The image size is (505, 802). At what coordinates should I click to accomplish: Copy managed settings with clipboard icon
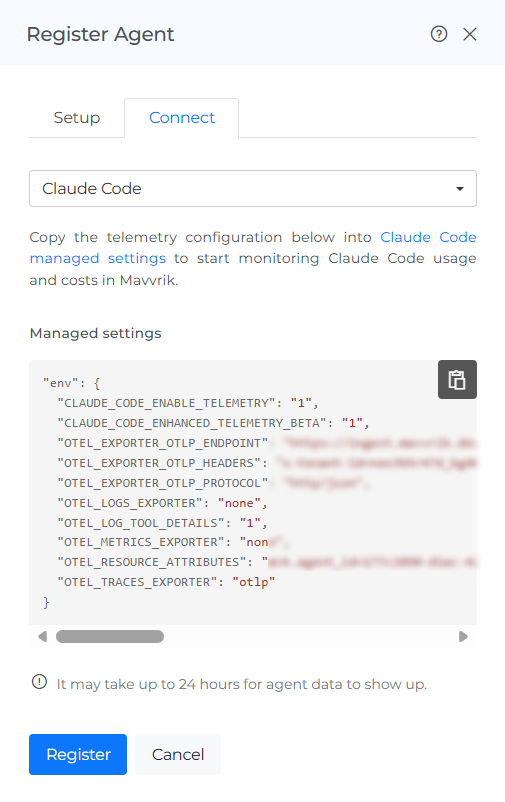[457, 380]
